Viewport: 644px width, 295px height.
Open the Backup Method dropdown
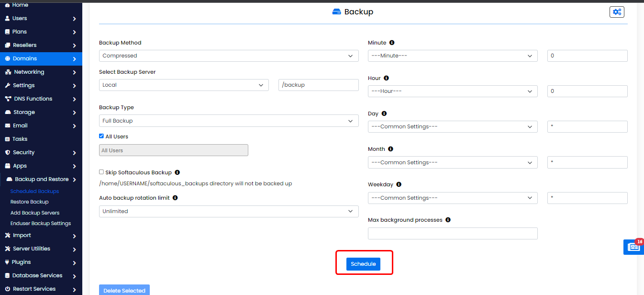click(229, 56)
